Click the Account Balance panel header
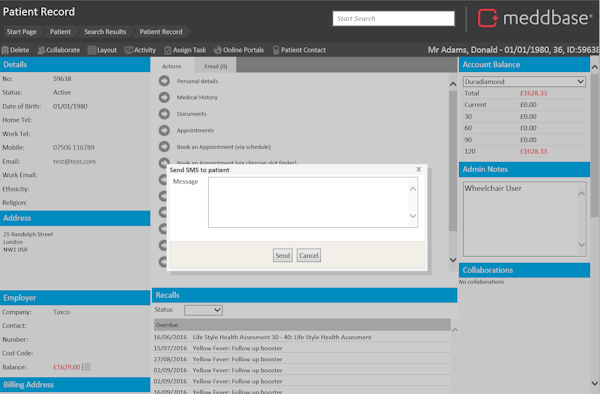The height and width of the screenshot is (394, 600). pos(524,65)
